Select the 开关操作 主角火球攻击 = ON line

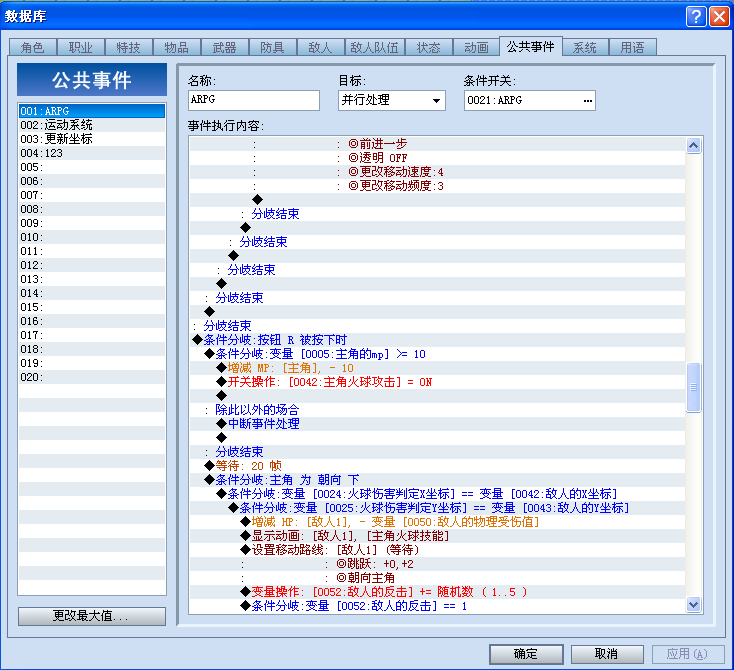(437, 382)
